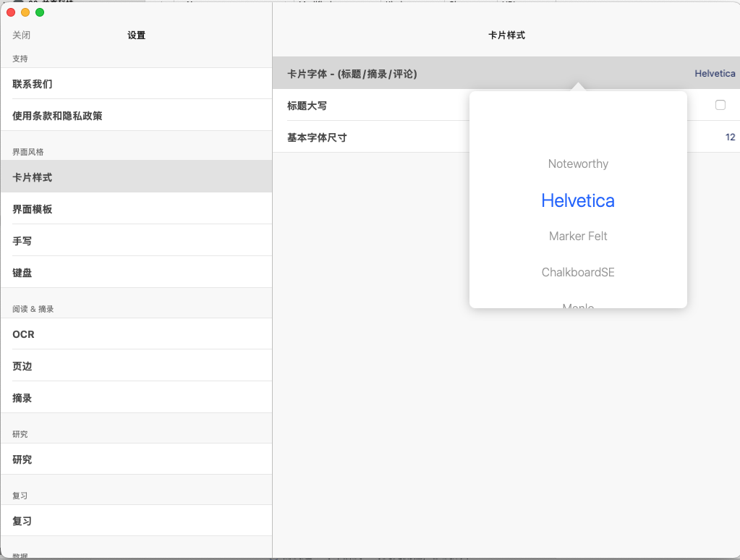740x560 pixels.
Task: Open the 键盘 settings page
Action: click(22, 273)
